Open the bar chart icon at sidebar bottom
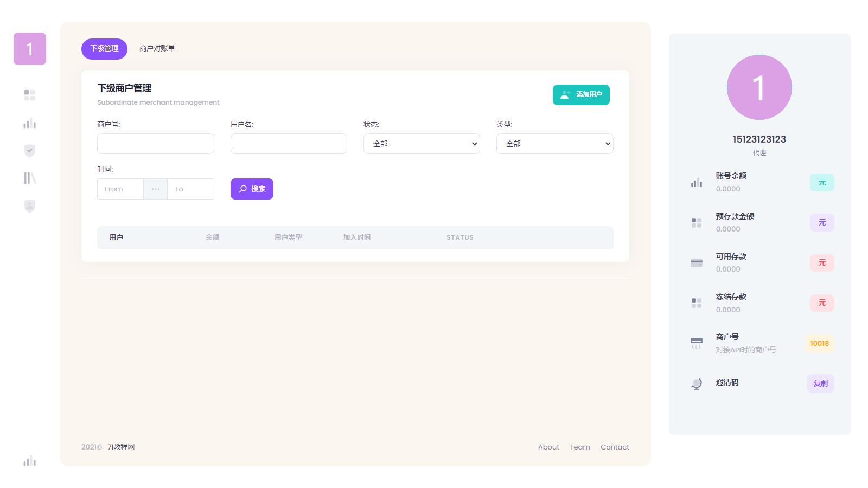Image resolution: width=868 pixels, height=488 pixels. [30, 461]
